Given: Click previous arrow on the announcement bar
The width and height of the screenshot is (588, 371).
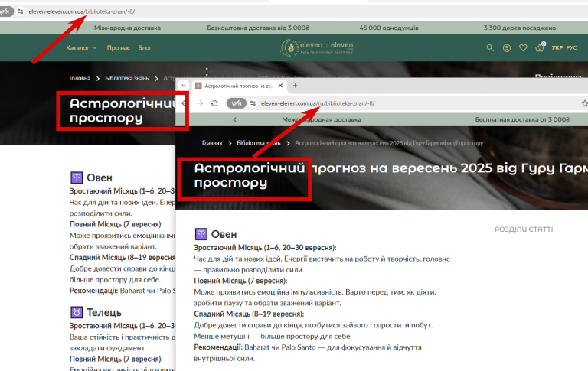Looking at the screenshot, I should click(x=235, y=119).
